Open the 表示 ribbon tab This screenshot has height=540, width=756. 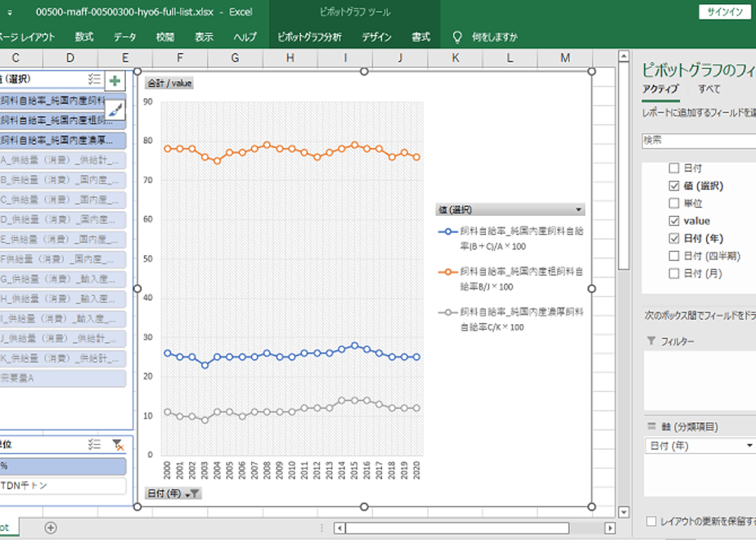point(204,37)
